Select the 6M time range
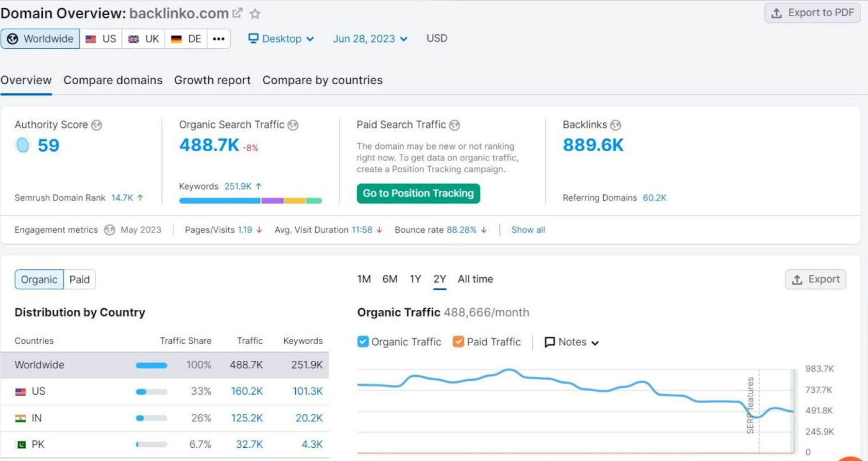This screenshot has height=461, width=868. pos(390,279)
